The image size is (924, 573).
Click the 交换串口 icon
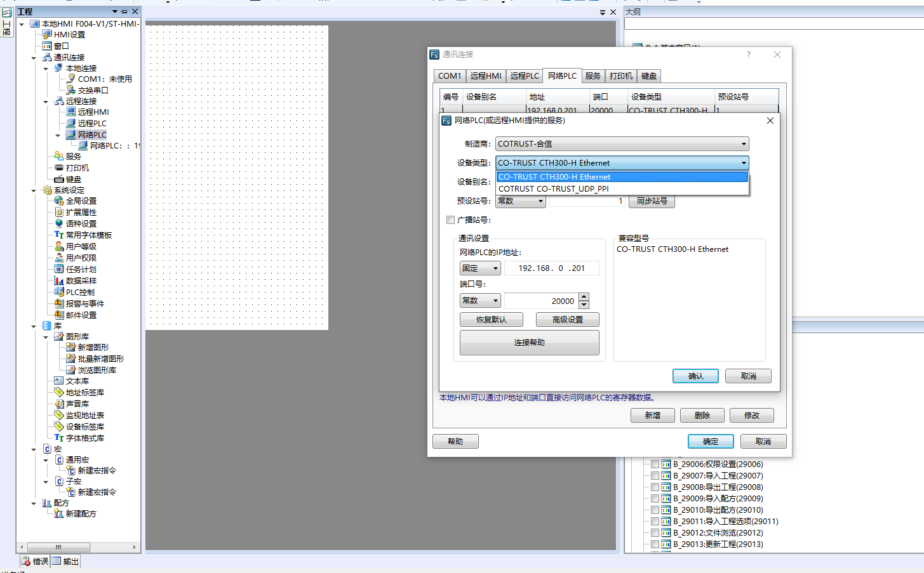(71, 90)
